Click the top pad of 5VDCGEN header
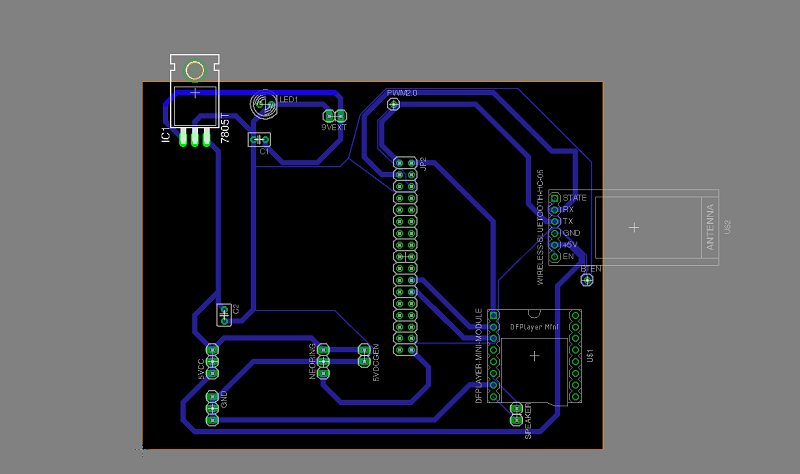 pyautogui.click(x=364, y=350)
